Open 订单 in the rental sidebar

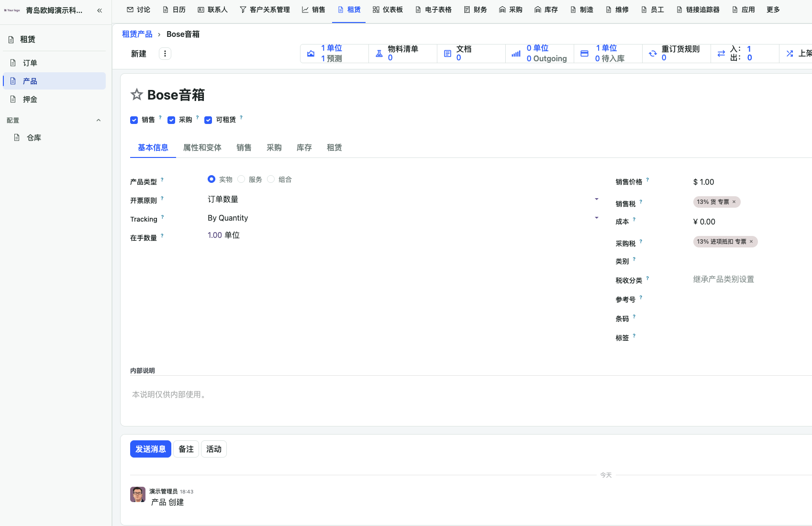(55, 63)
